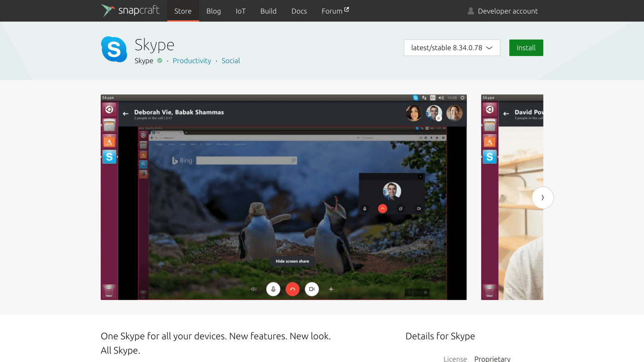Viewport: 644px width, 362px height.
Task: Close the mini call window
Action: point(420,177)
